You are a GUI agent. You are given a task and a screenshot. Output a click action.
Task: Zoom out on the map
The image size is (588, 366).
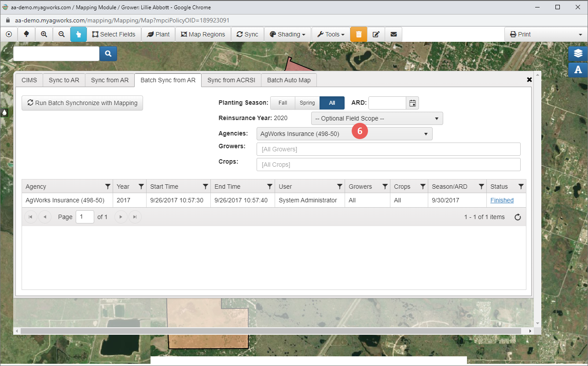coord(62,34)
